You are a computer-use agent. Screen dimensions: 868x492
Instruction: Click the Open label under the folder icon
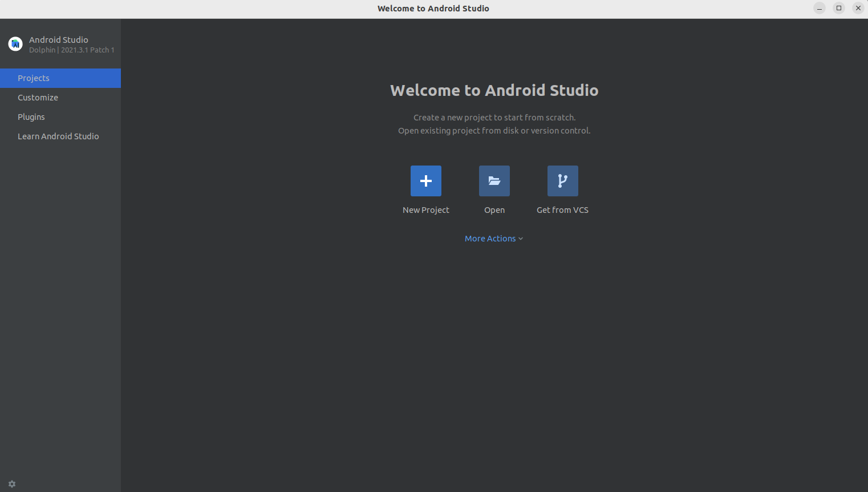coord(494,209)
